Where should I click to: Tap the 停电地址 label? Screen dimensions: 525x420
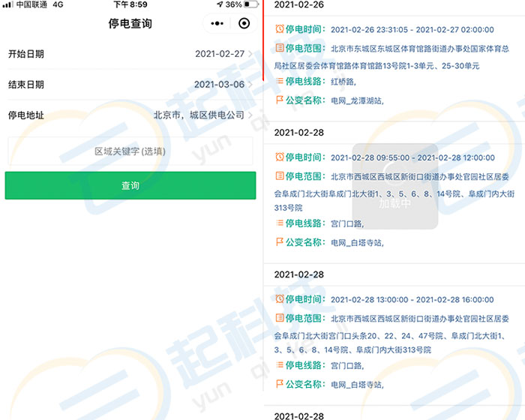click(26, 115)
